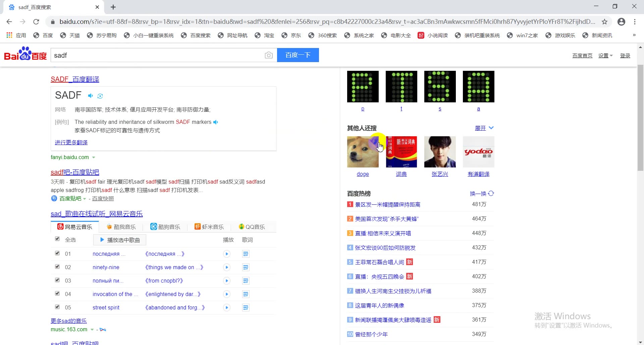
Task: Click the camera icon for image search
Action: [x=269, y=55]
